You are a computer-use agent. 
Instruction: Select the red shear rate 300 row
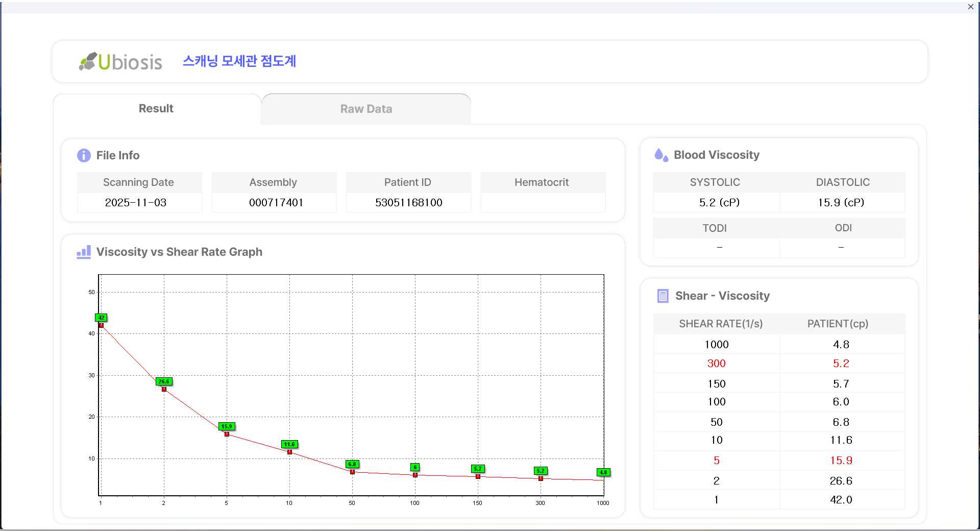716,364
